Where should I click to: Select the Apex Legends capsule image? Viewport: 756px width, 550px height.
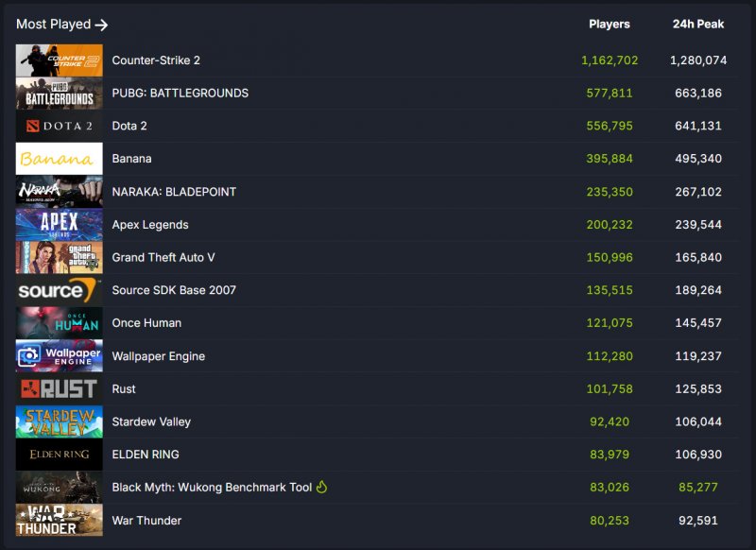click(59, 224)
